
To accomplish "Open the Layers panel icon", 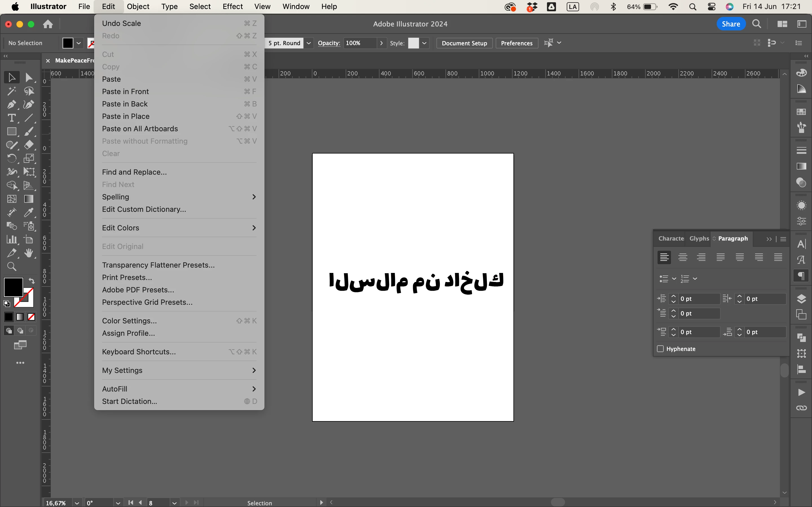I will 801,299.
